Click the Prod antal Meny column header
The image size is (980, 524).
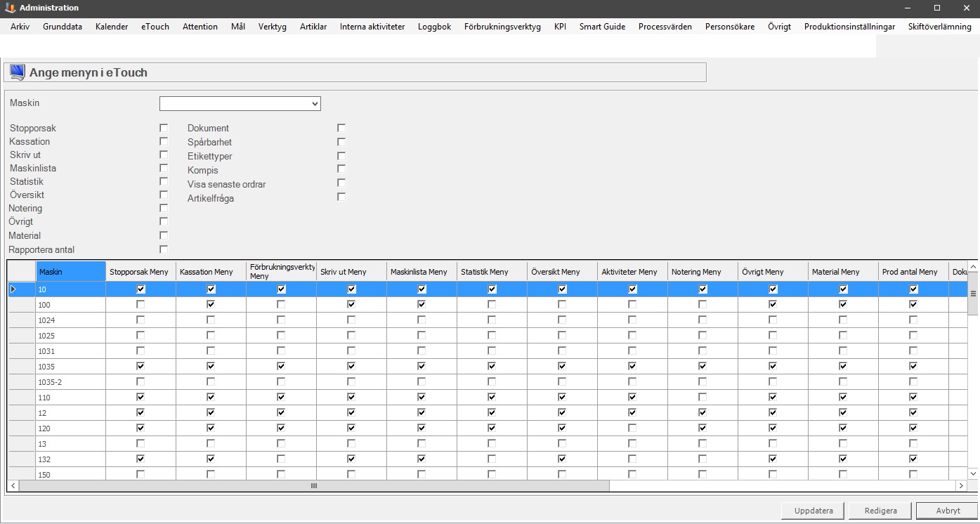[913, 272]
